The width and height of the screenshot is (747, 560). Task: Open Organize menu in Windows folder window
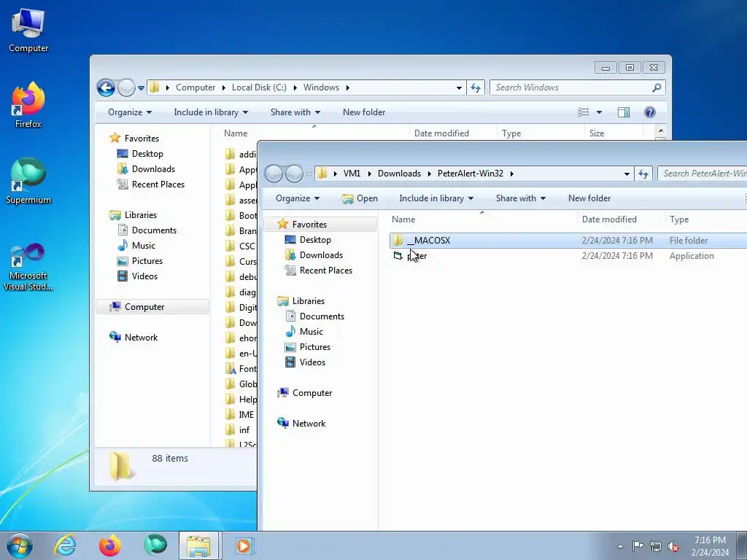click(130, 112)
